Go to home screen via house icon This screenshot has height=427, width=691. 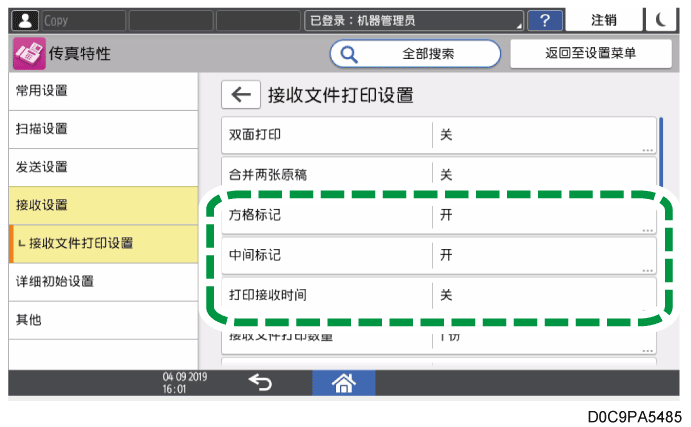coord(344,382)
